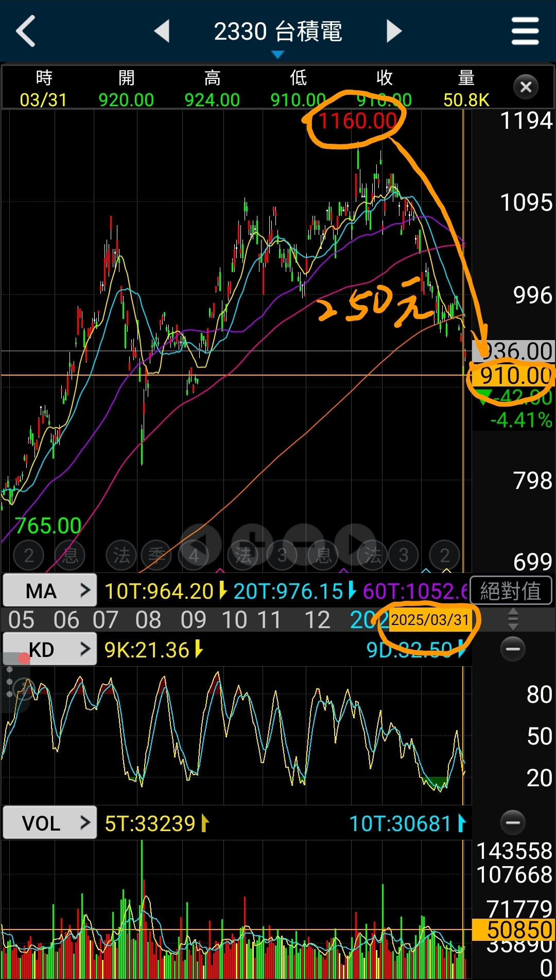This screenshot has height=980, width=556.
Task: Tap the panel resize up-down handle
Action: (x=513, y=619)
